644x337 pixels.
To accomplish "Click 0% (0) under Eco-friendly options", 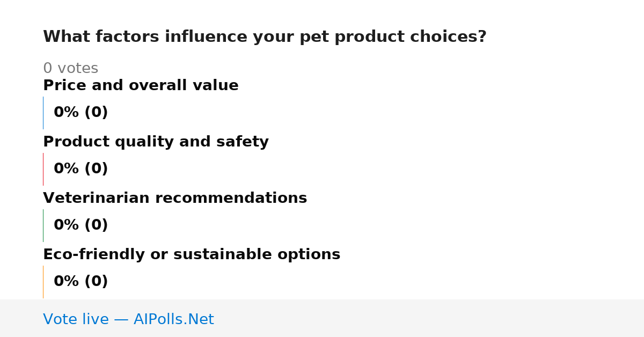I will tap(81, 282).
